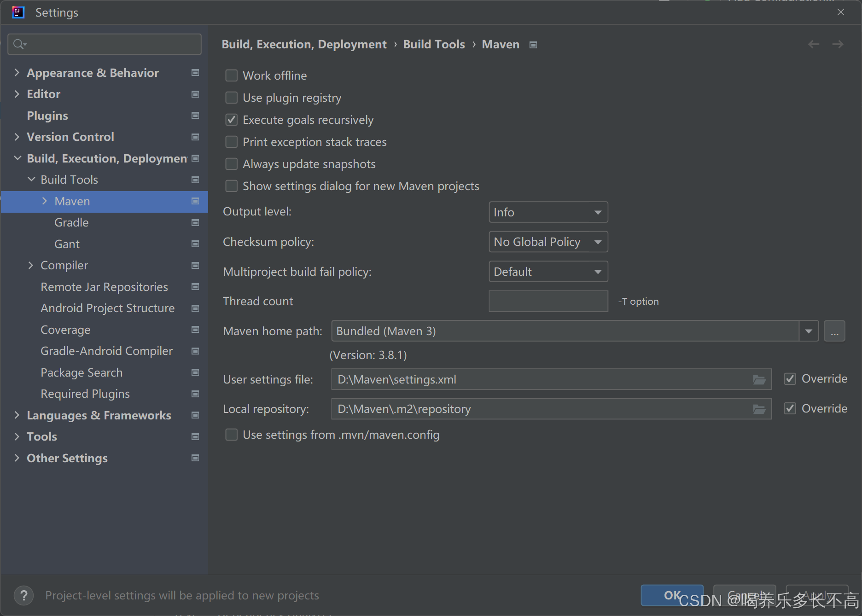Click the OK button
Screen dimensions: 862x616
click(x=672, y=595)
